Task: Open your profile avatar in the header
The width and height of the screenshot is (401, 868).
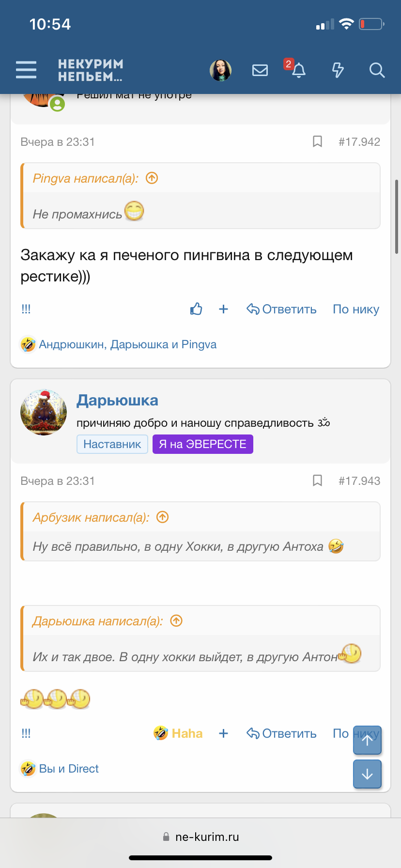Action: pyautogui.click(x=221, y=70)
